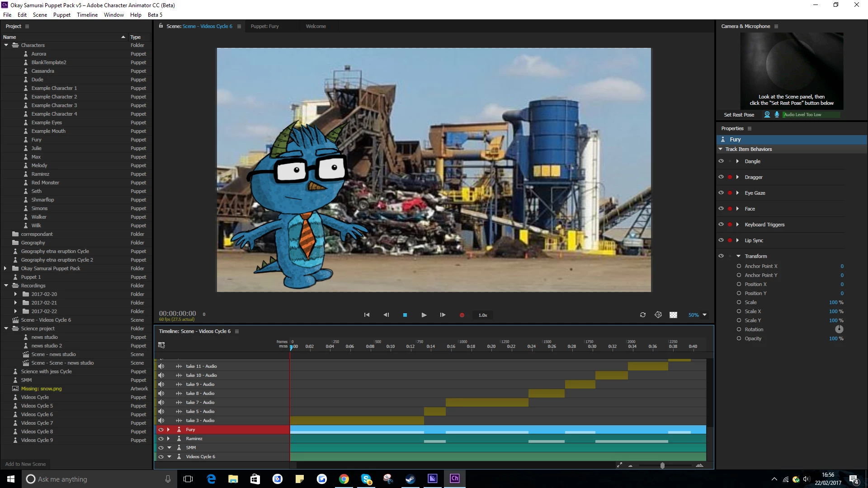Open the 50% zoom dropdown
Screen dimensions: 868x488
point(704,315)
